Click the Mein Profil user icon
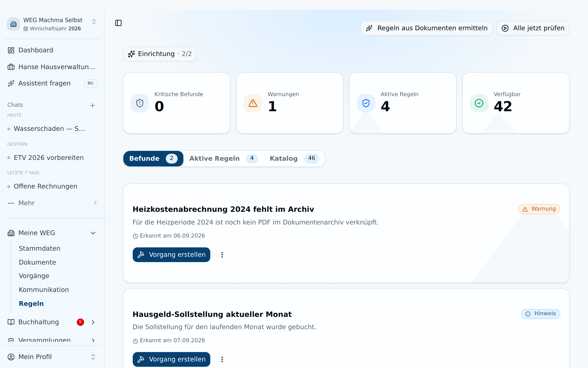The height and width of the screenshot is (368, 588). 11,357
